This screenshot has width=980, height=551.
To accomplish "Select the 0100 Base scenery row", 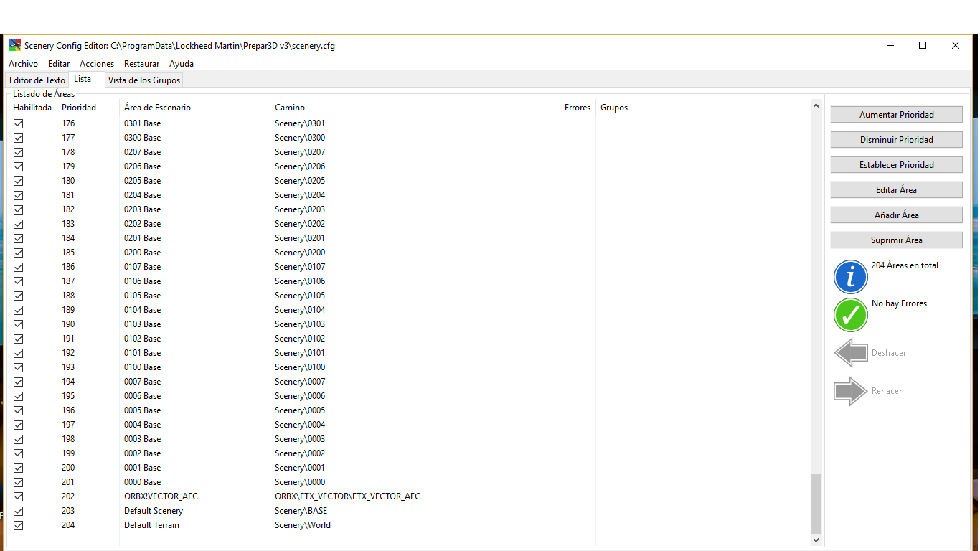I will click(x=142, y=367).
